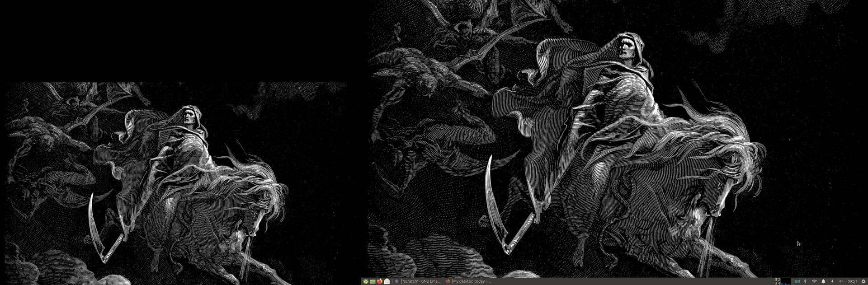
Task: Launch Firefox from the panel launcher
Action: point(380,281)
